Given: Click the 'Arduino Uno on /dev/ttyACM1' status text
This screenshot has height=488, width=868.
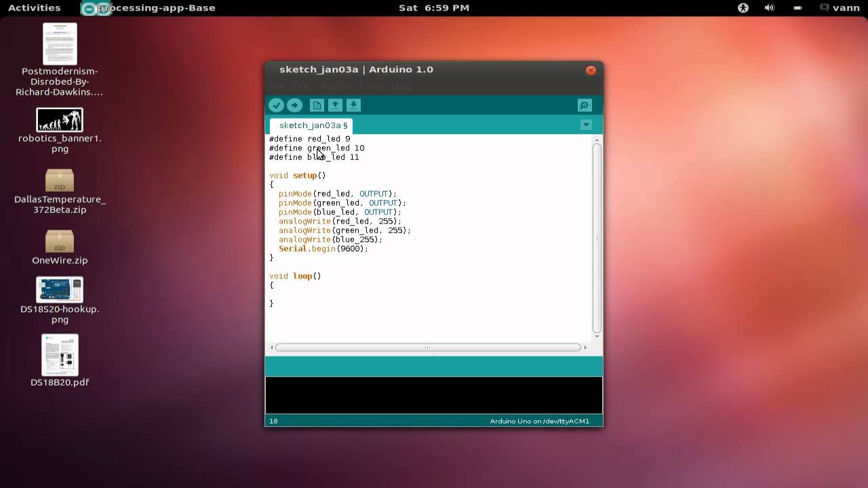Looking at the screenshot, I should pyautogui.click(x=540, y=421).
